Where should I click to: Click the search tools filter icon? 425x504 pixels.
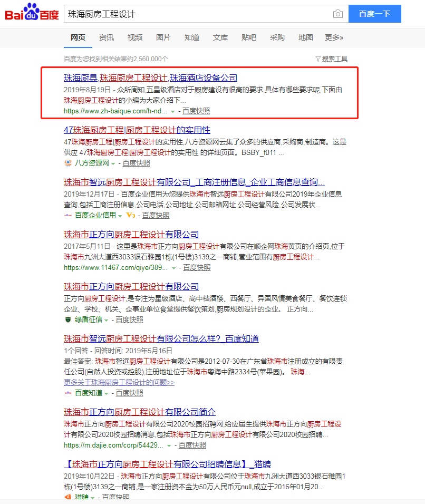317,59
